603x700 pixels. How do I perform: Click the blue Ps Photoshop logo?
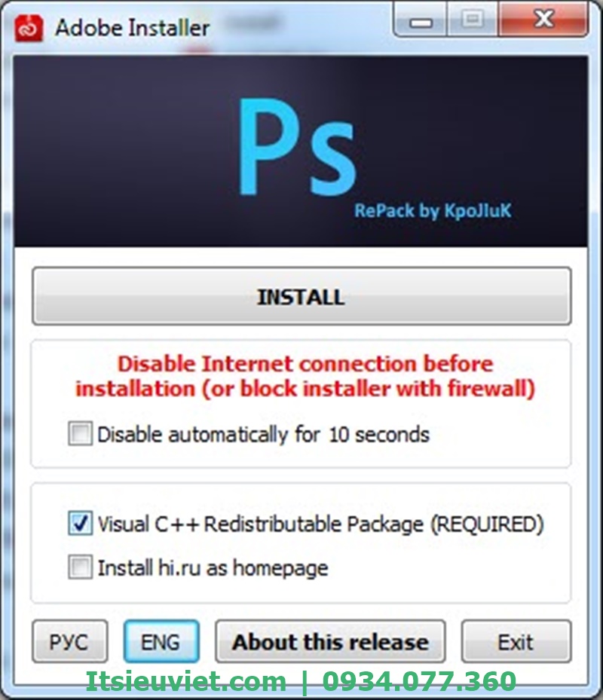[x=298, y=148]
